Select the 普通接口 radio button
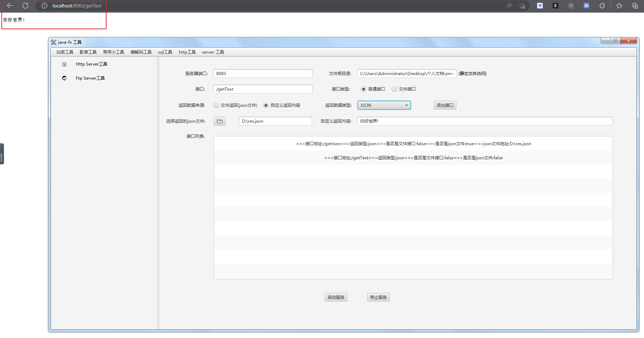Image resolution: width=644 pixels, height=338 pixels. [x=364, y=89]
